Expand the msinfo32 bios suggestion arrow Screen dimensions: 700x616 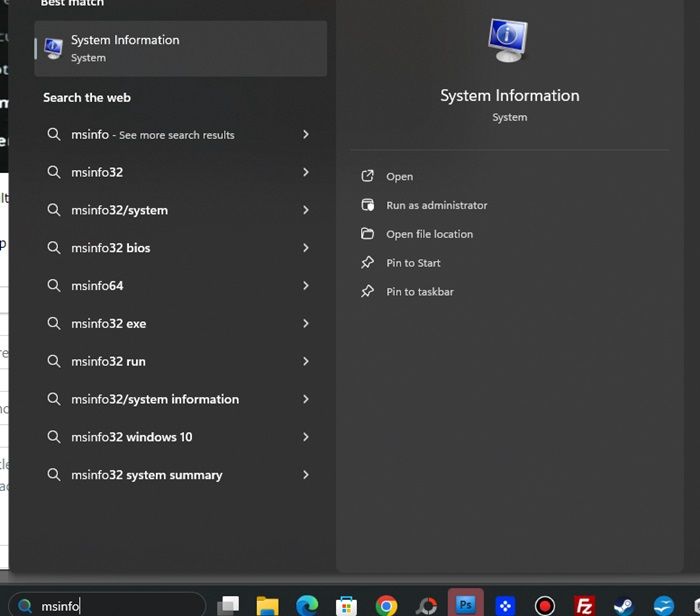click(x=305, y=248)
